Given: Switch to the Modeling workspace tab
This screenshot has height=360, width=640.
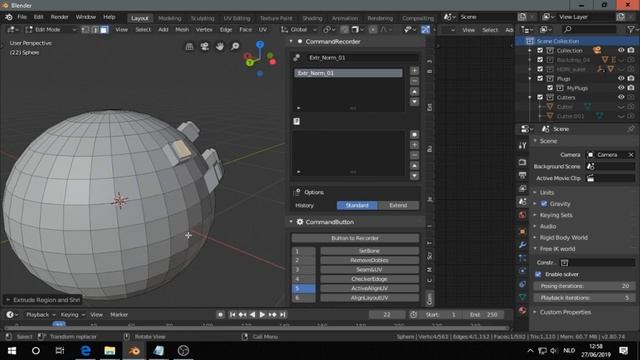Looking at the screenshot, I should click(169, 18).
